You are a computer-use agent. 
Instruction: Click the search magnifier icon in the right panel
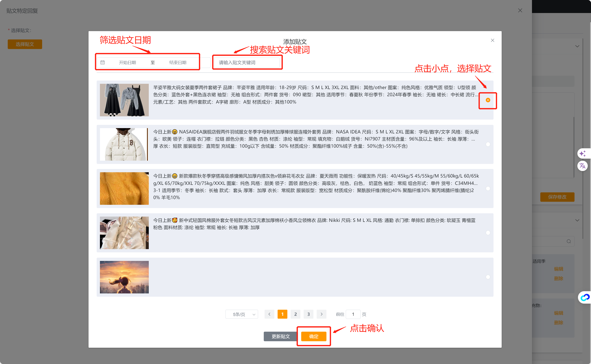click(x=569, y=241)
